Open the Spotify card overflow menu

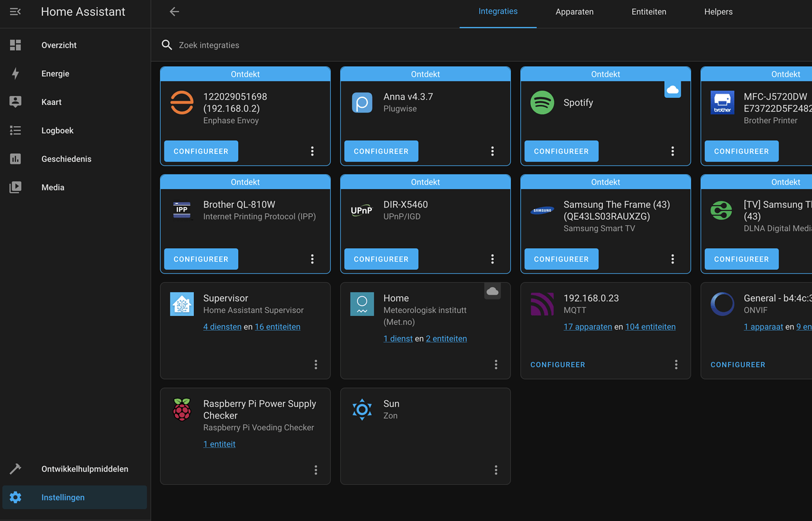pyautogui.click(x=672, y=151)
